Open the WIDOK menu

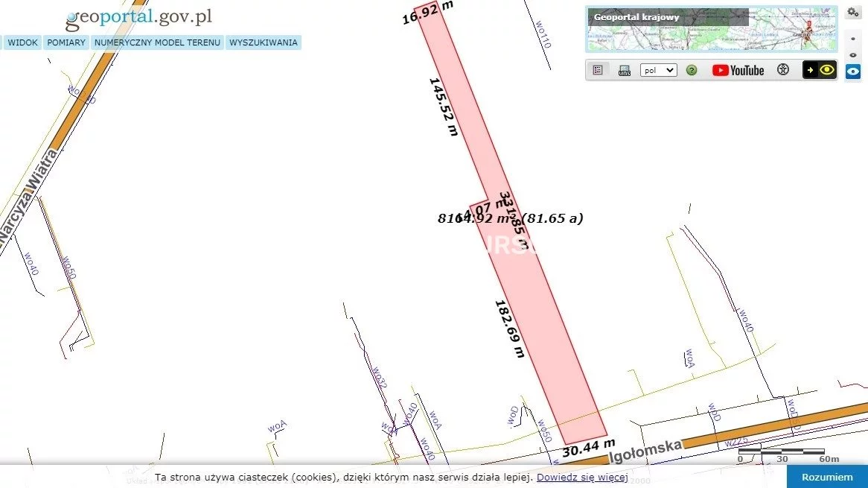coord(22,42)
